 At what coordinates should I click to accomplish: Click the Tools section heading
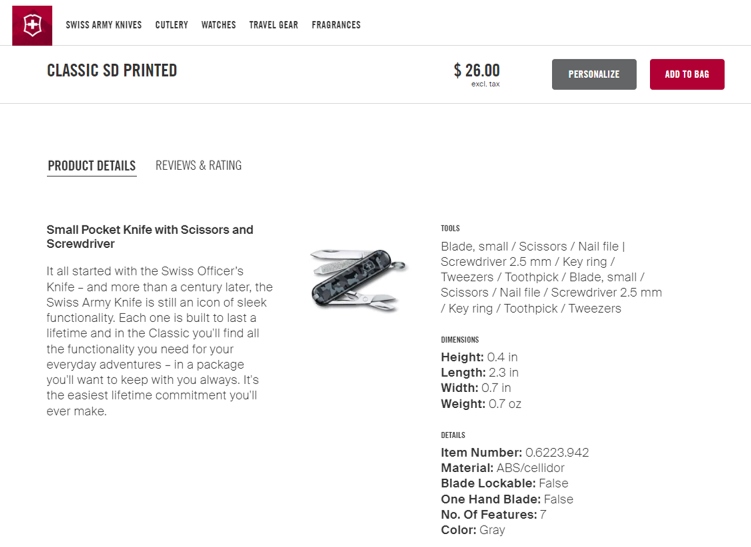click(450, 228)
